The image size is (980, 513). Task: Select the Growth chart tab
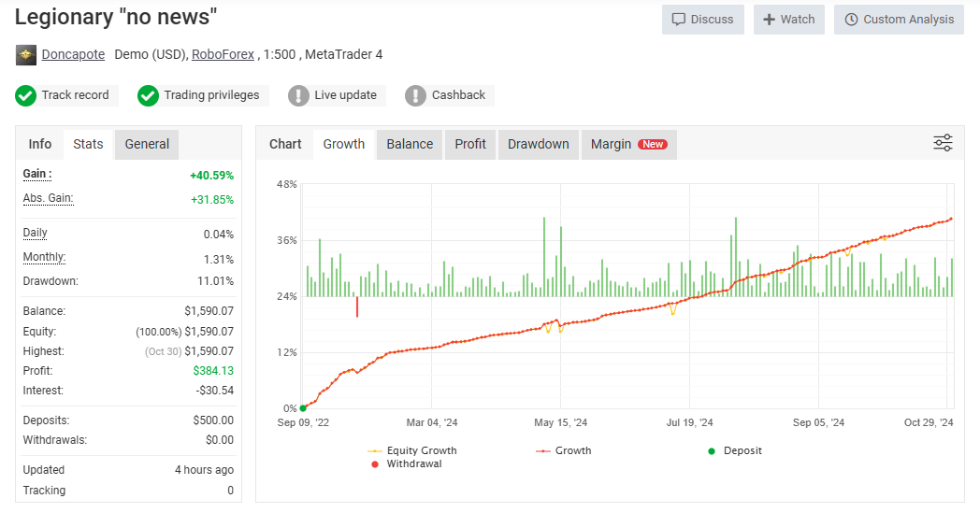pyautogui.click(x=344, y=144)
